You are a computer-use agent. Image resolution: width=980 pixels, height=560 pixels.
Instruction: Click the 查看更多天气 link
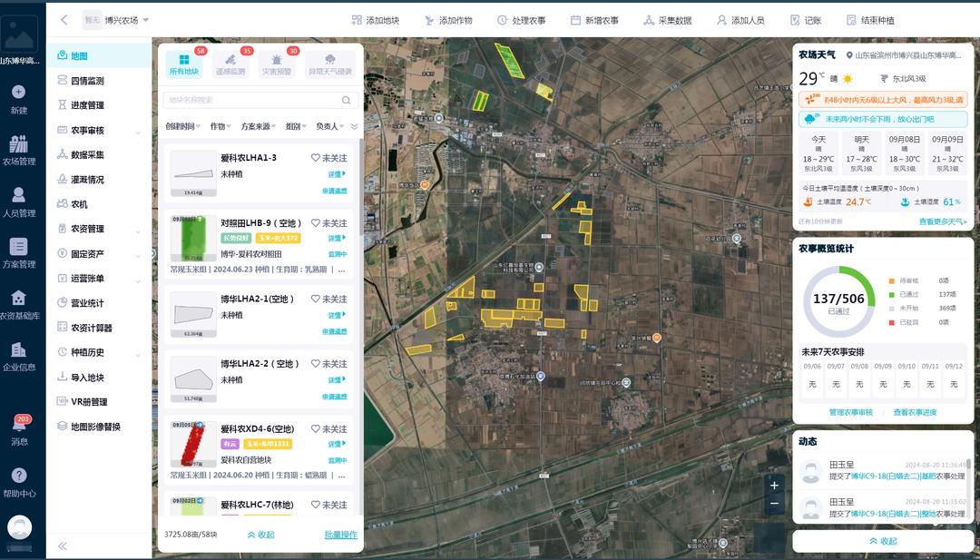tap(942, 221)
